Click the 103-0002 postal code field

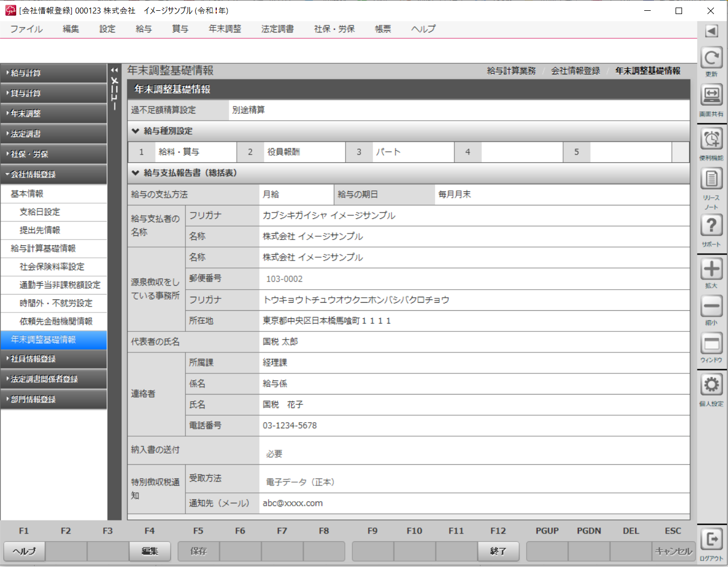474,279
